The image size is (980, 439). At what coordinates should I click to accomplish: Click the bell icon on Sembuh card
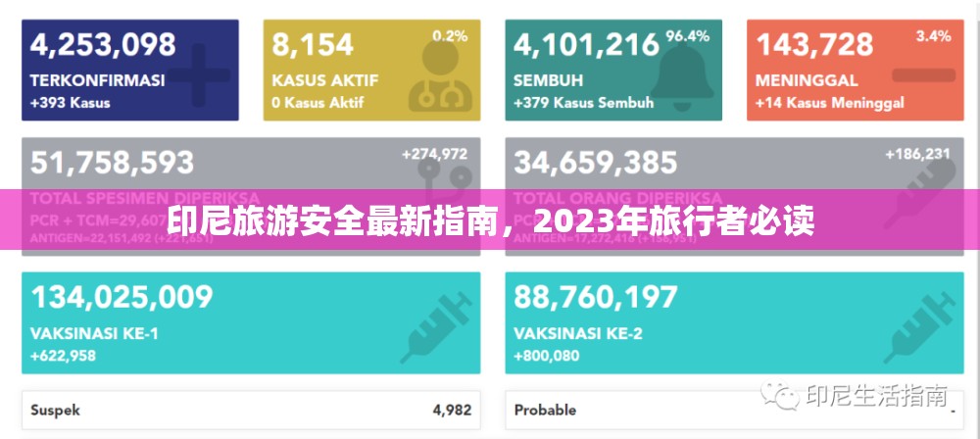(x=682, y=73)
